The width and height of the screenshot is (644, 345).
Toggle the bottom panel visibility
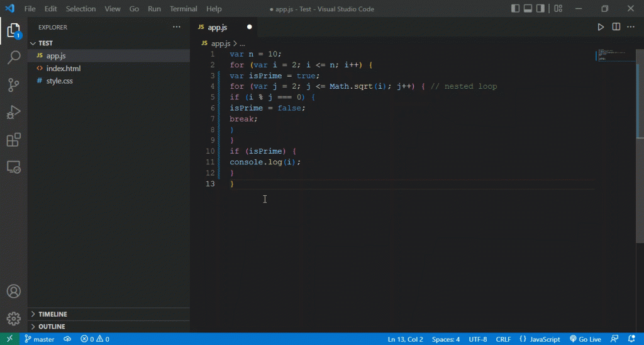click(528, 9)
